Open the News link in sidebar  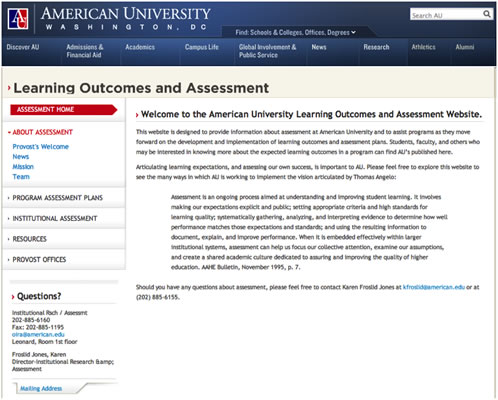coord(21,157)
